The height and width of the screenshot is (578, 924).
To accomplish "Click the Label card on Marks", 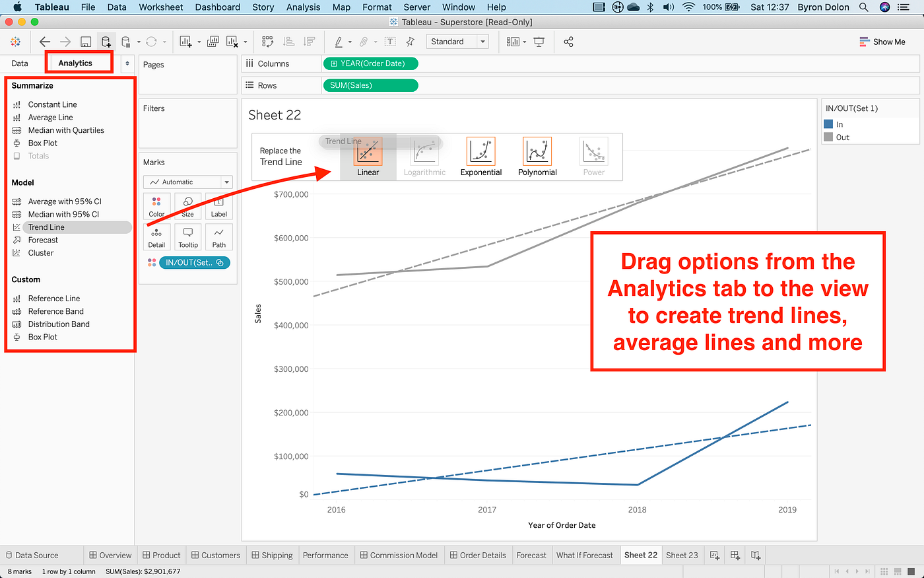I will coord(219,206).
